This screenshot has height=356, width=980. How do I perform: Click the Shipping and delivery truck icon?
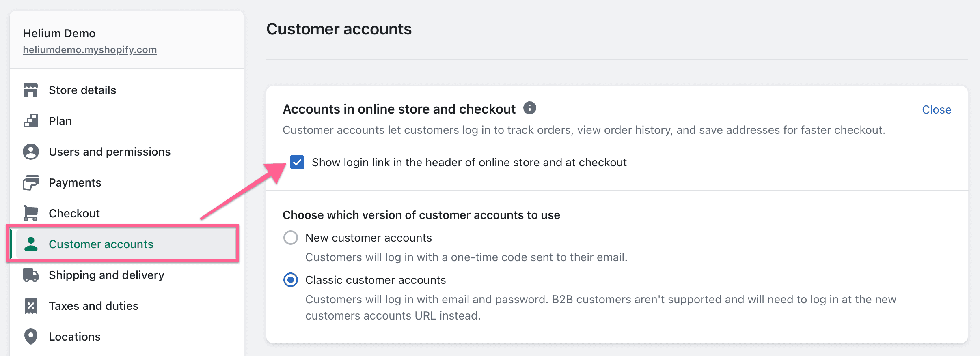(31, 275)
